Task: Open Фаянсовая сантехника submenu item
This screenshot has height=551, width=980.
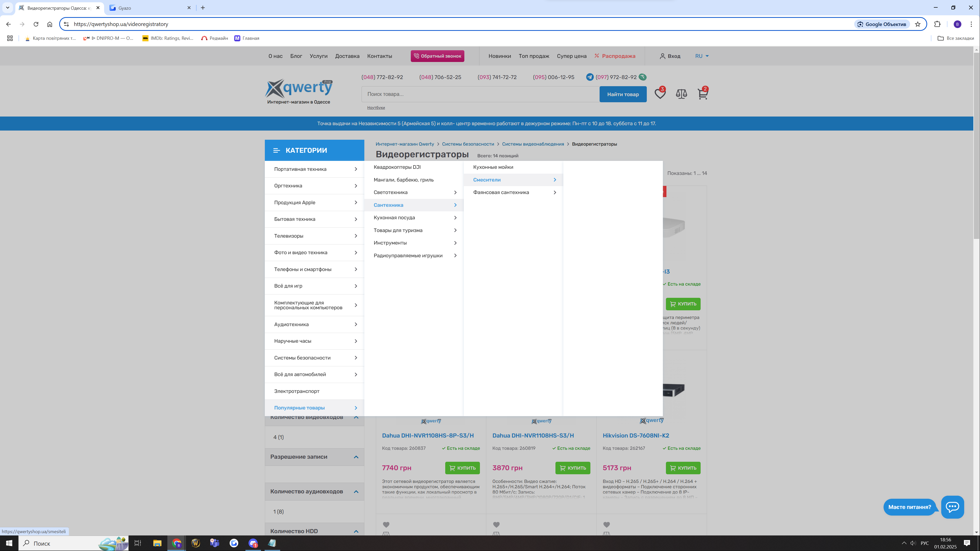Action: pyautogui.click(x=501, y=193)
